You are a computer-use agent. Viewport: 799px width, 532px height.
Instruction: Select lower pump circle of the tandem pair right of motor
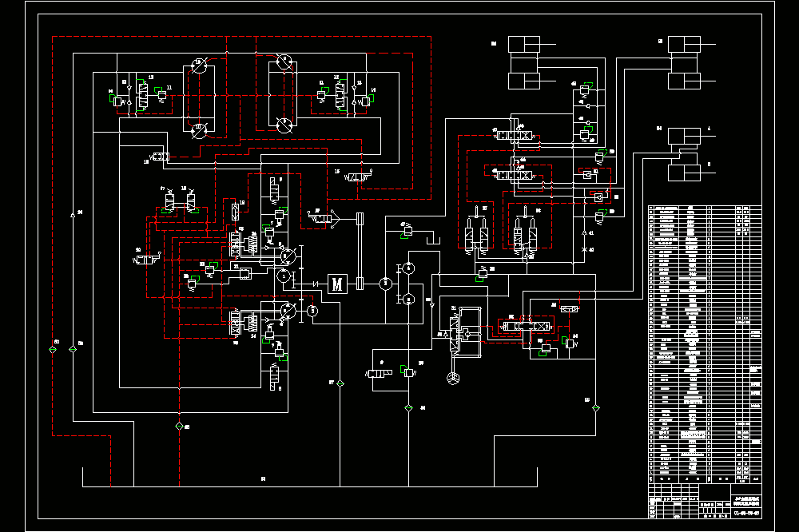pyautogui.click(x=408, y=300)
